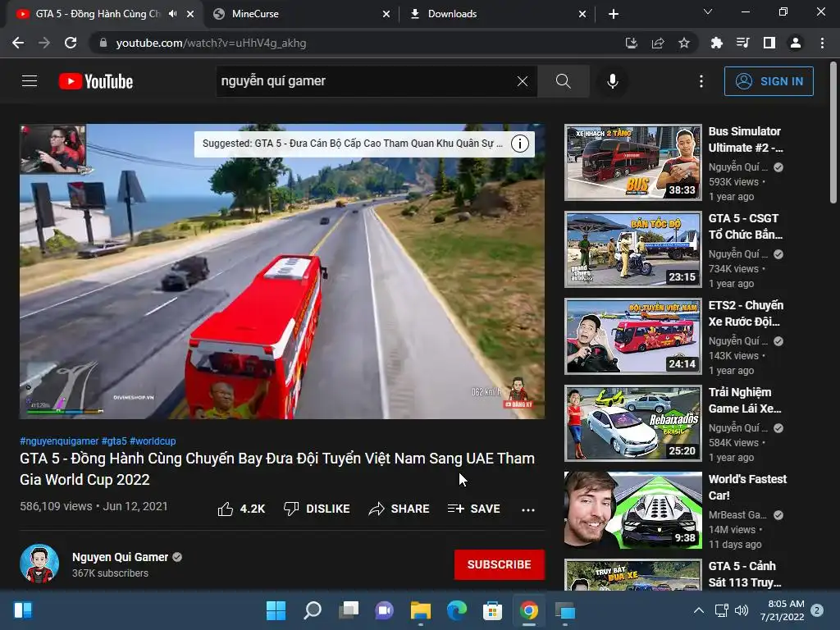Viewport: 840px width, 630px height.
Task: Open the YouTube hamburger guide menu
Action: 30,81
